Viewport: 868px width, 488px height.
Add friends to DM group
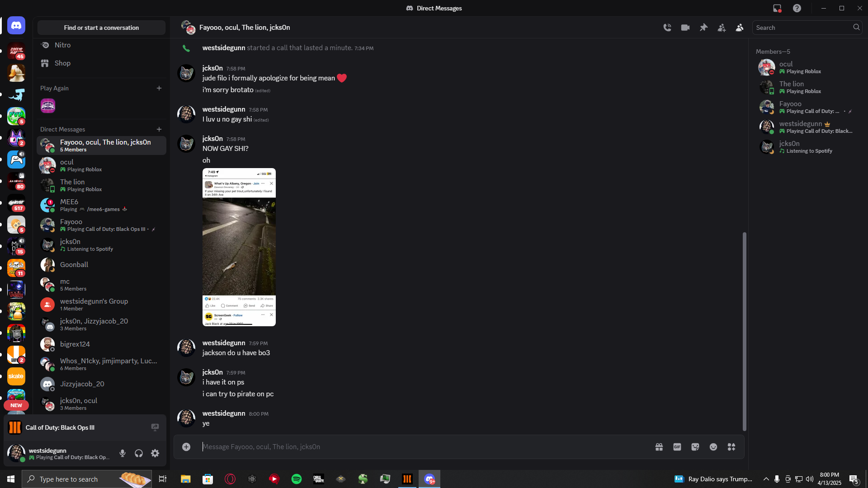pos(722,28)
